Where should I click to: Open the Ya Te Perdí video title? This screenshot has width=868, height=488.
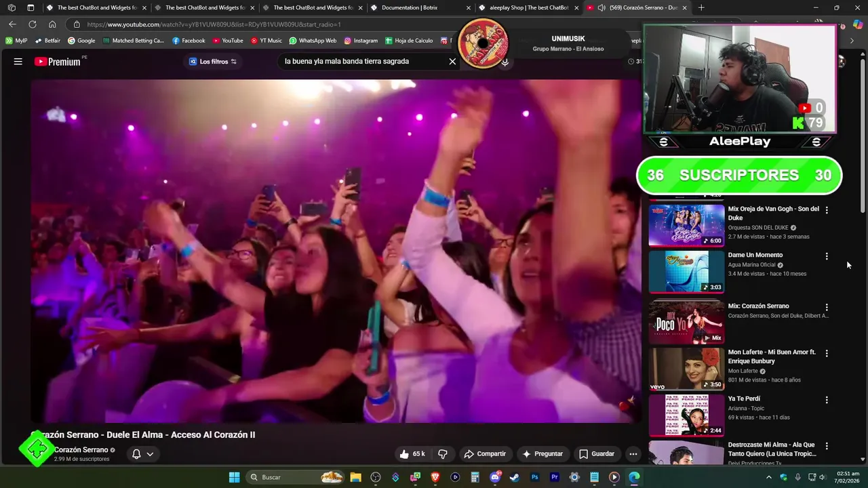[744, 399]
